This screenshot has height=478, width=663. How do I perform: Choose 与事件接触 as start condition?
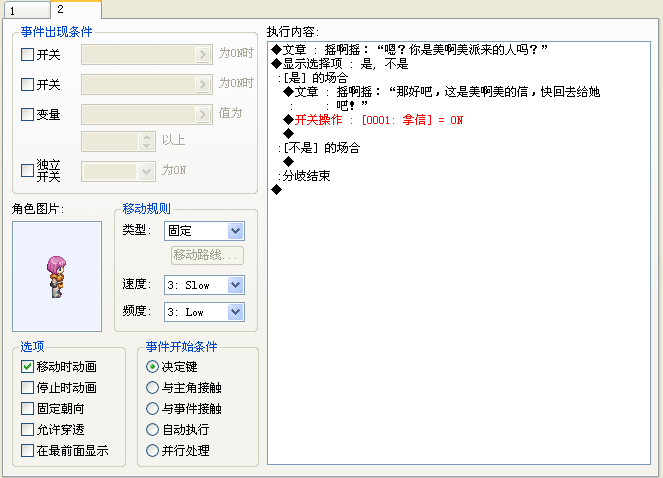(152, 409)
